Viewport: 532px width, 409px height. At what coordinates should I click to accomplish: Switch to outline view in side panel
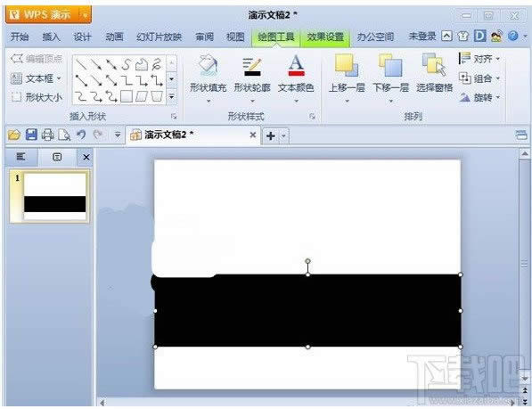21,157
